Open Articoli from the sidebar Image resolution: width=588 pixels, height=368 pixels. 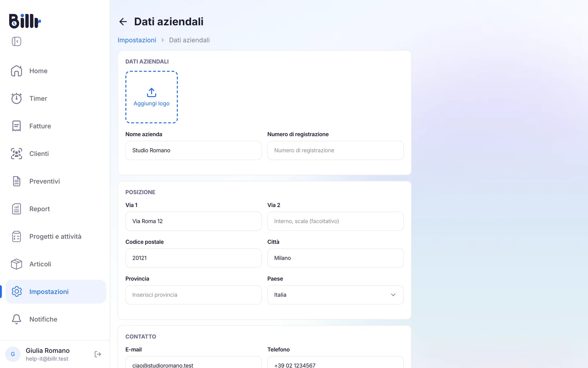tap(56, 264)
